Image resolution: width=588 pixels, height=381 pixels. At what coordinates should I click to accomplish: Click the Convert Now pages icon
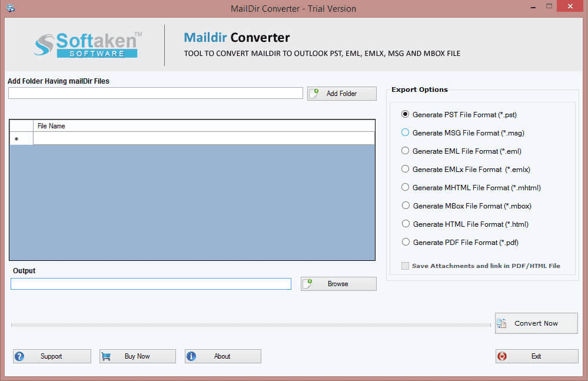501,323
